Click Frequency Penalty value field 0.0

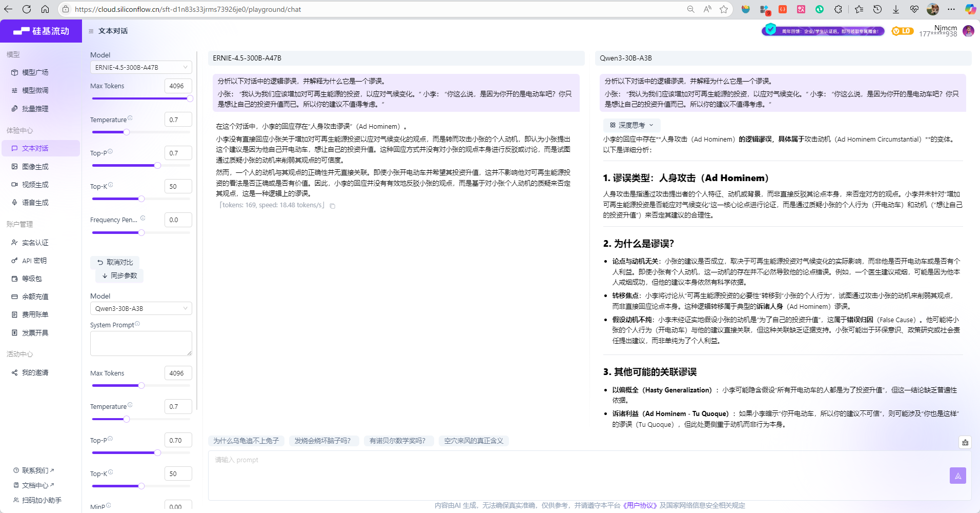click(178, 220)
